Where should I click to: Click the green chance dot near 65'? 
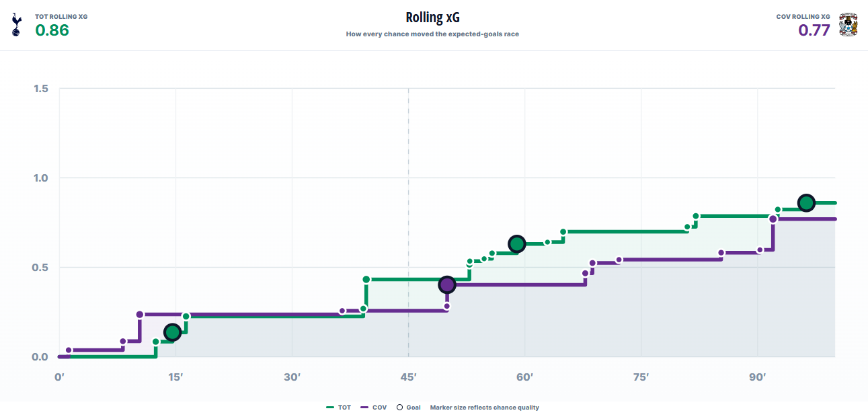point(563,232)
